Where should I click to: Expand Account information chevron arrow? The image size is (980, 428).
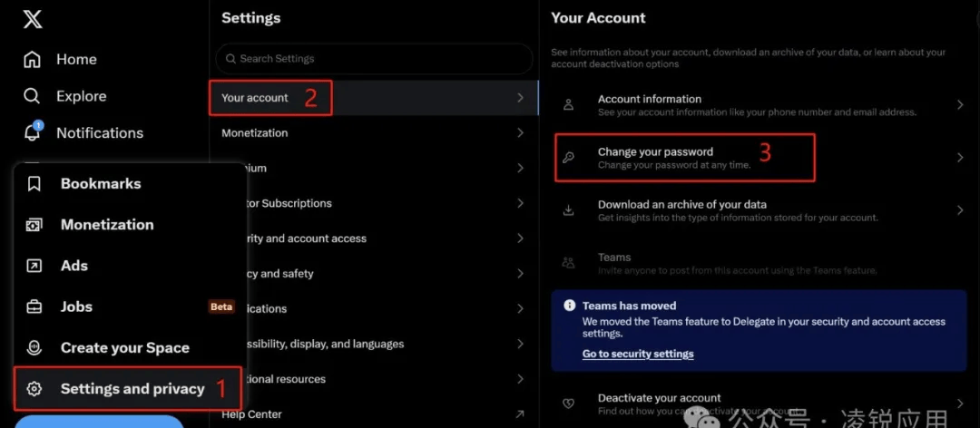pos(960,105)
